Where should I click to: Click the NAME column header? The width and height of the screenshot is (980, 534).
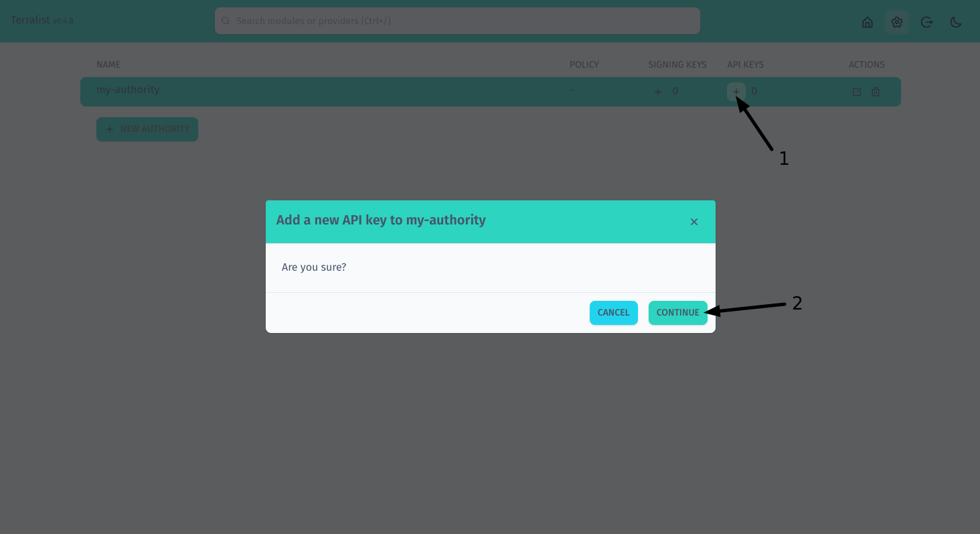tap(108, 65)
